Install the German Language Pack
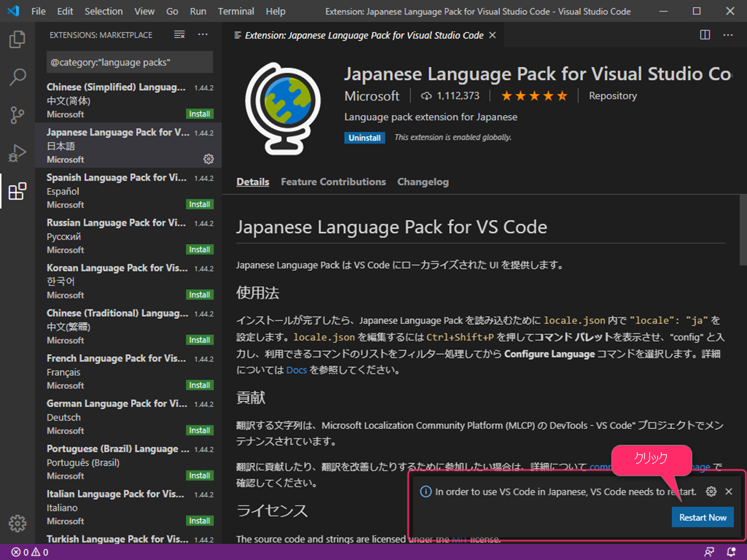The width and height of the screenshot is (747, 560). click(x=200, y=430)
